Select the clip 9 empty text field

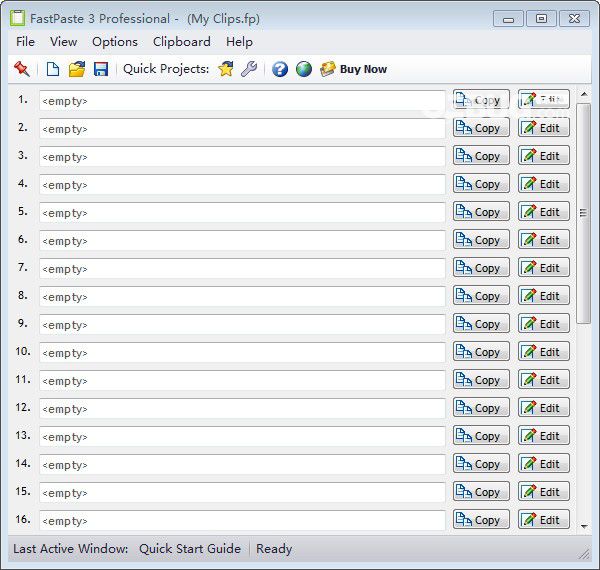pos(242,325)
